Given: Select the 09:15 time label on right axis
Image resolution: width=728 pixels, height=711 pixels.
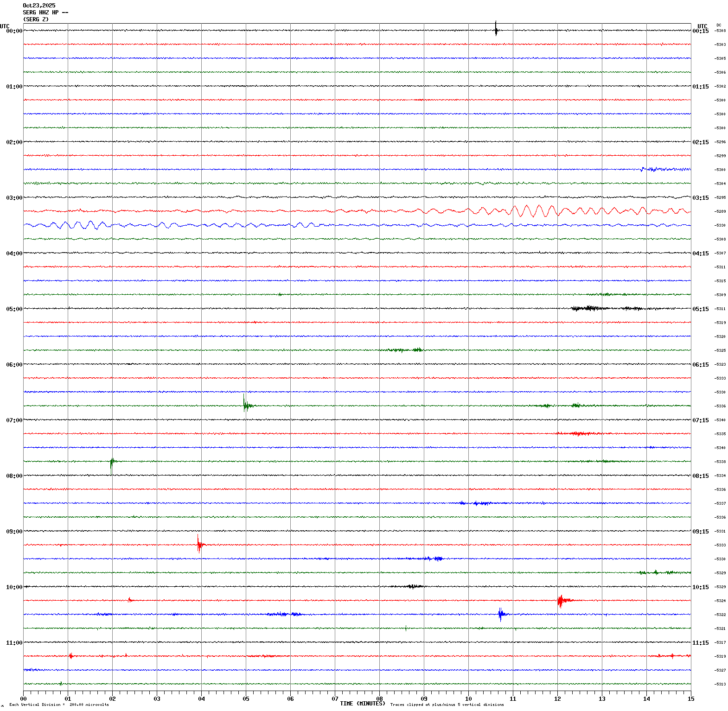Looking at the screenshot, I should tap(700, 532).
